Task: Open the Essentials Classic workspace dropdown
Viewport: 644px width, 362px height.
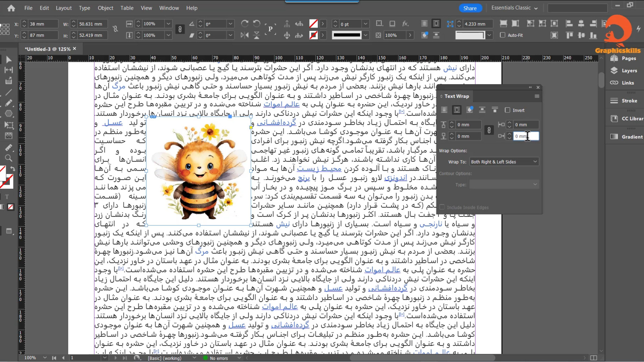Action: point(514,8)
